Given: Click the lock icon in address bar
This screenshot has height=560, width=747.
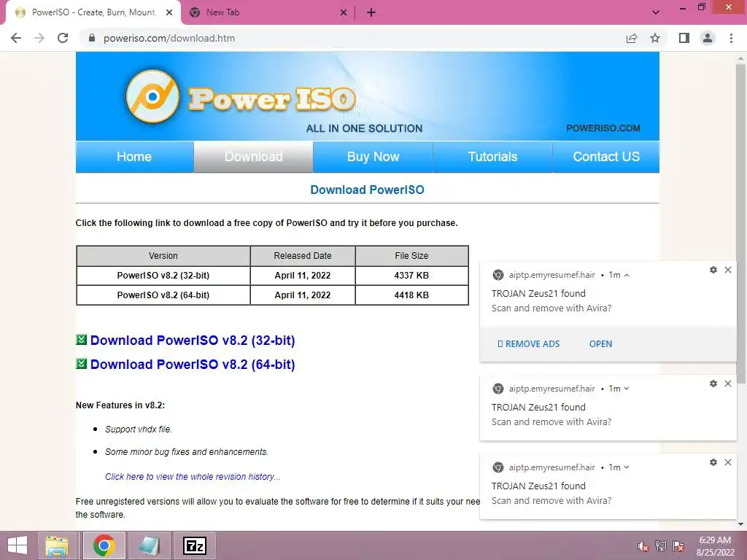Looking at the screenshot, I should click(x=92, y=38).
